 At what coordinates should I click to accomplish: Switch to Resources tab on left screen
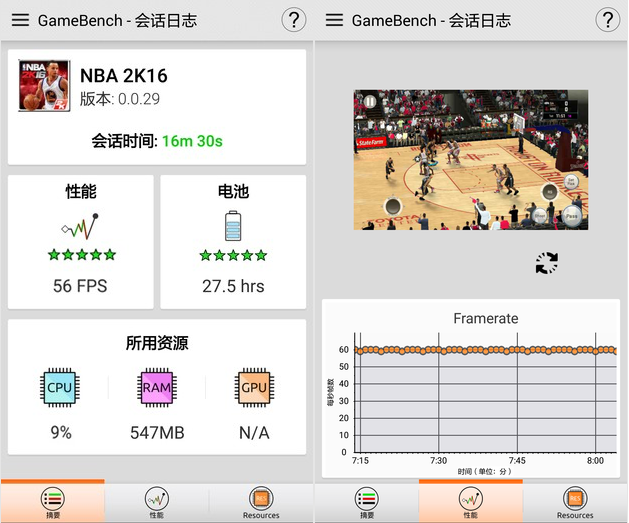[261, 503]
